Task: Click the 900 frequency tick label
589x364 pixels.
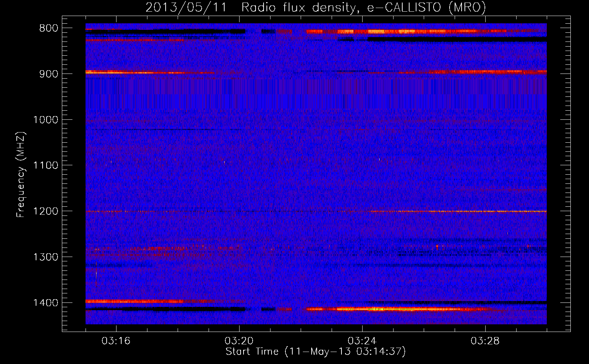Action: point(49,74)
